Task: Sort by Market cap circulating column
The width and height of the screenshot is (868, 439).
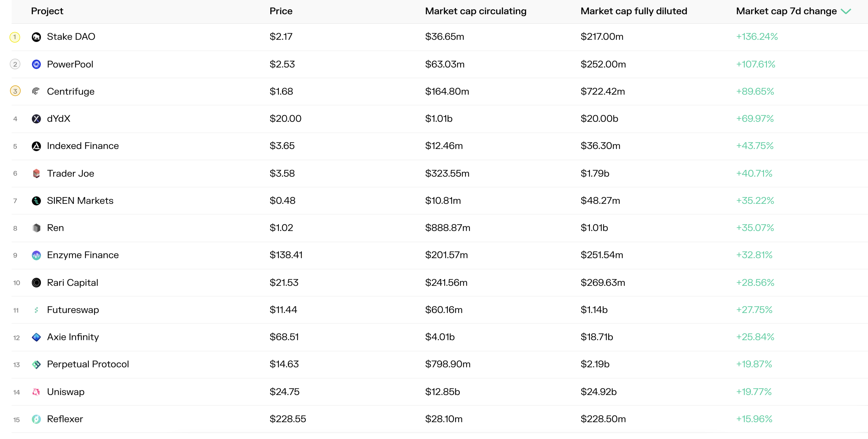Action: click(x=475, y=11)
